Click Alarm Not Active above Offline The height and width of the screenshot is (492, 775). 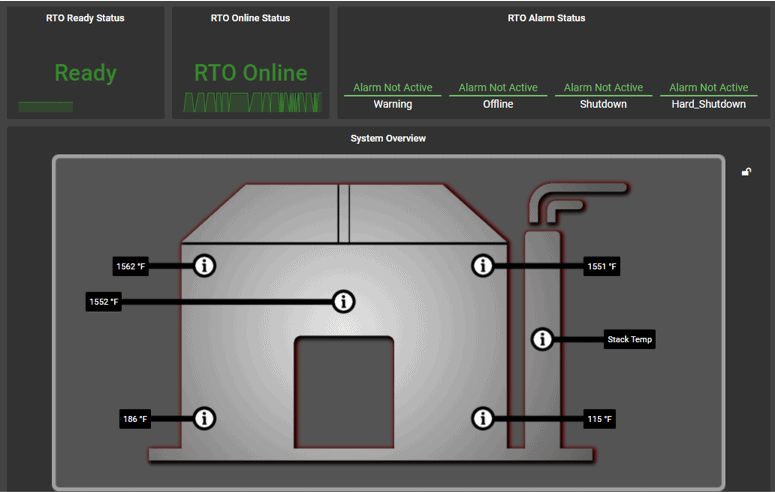498,88
